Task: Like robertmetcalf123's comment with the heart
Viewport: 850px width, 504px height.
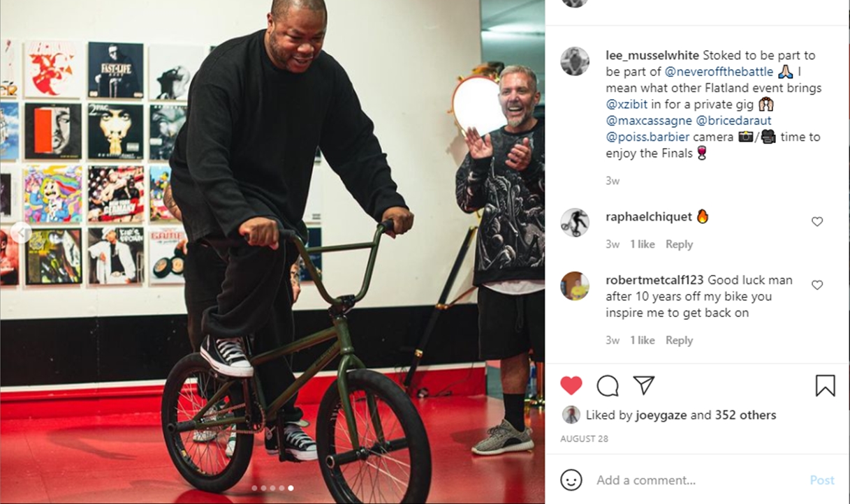Action: [x=817, y=285]
